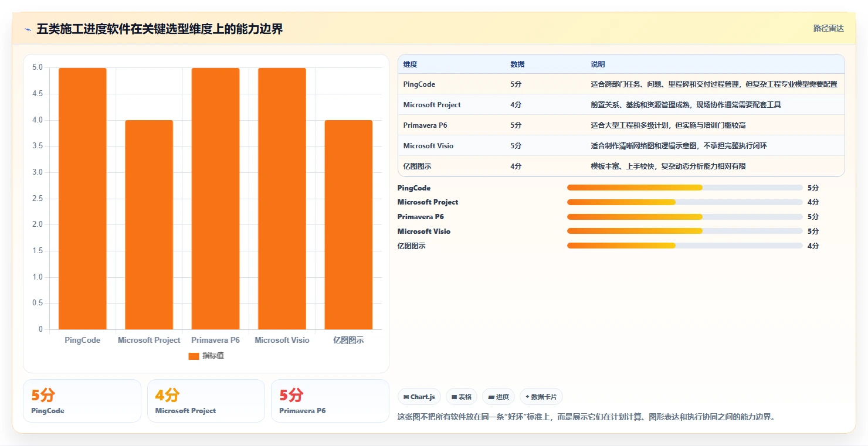This screenshot has width=868, height=446.
Task: Click the 5分 score in the Microsoft Visio table row
Action: (516, 146)
